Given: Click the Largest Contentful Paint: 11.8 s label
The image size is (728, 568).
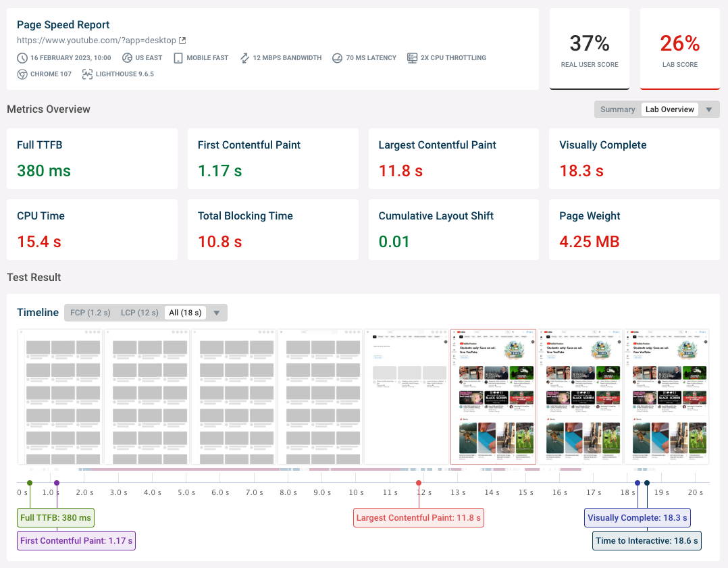Looking at the screenshot, I should [x=419, y=518].
